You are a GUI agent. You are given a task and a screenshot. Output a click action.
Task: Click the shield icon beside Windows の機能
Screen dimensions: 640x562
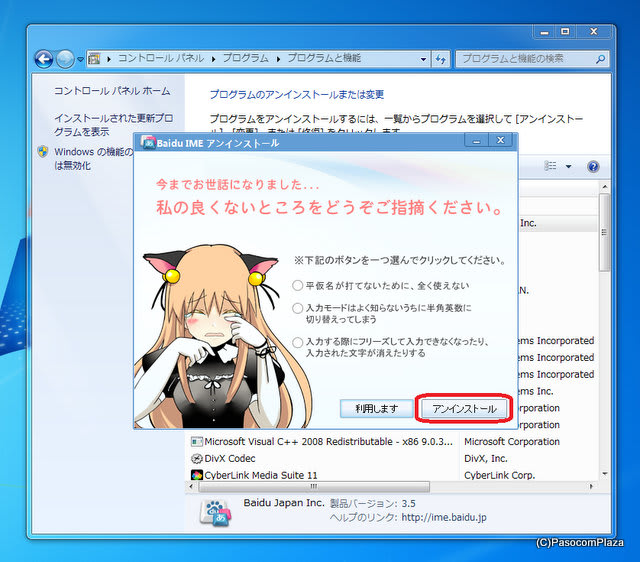43,151
